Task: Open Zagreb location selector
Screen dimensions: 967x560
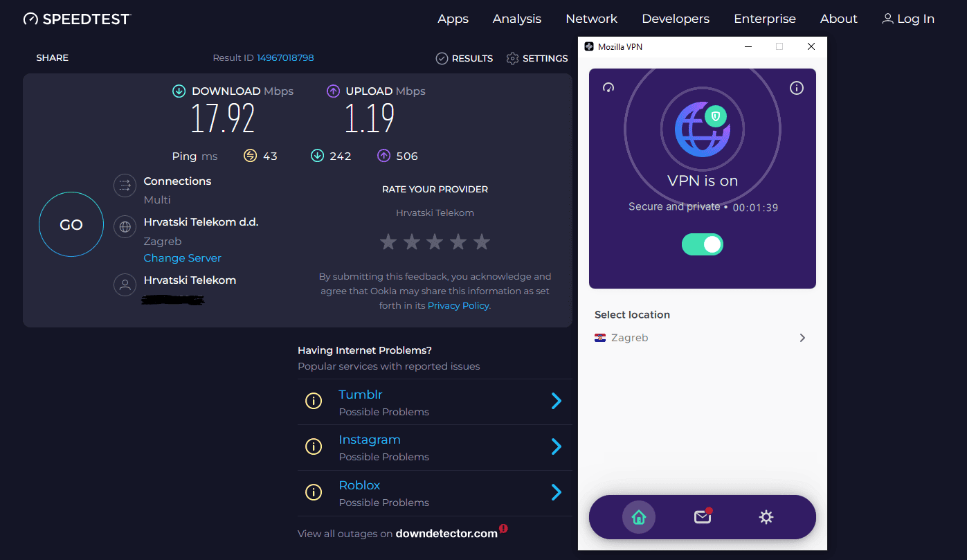Action: 702,338
